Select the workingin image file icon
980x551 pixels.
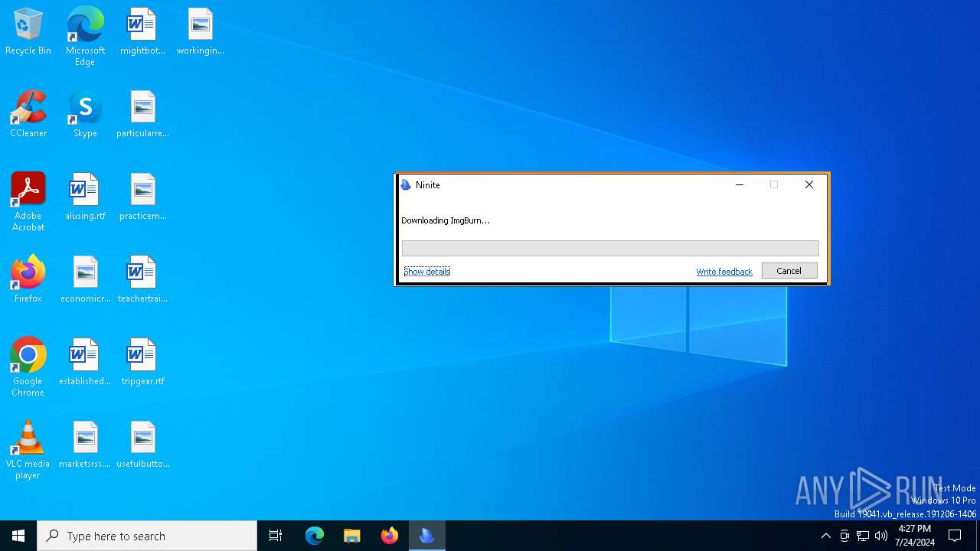click(200, 32)
